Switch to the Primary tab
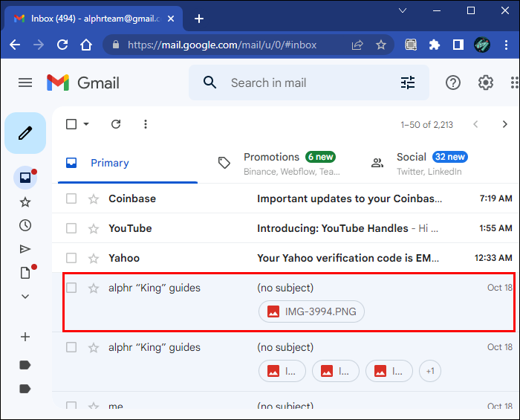This screenshot has width=520, height=420. click(128, 164)
